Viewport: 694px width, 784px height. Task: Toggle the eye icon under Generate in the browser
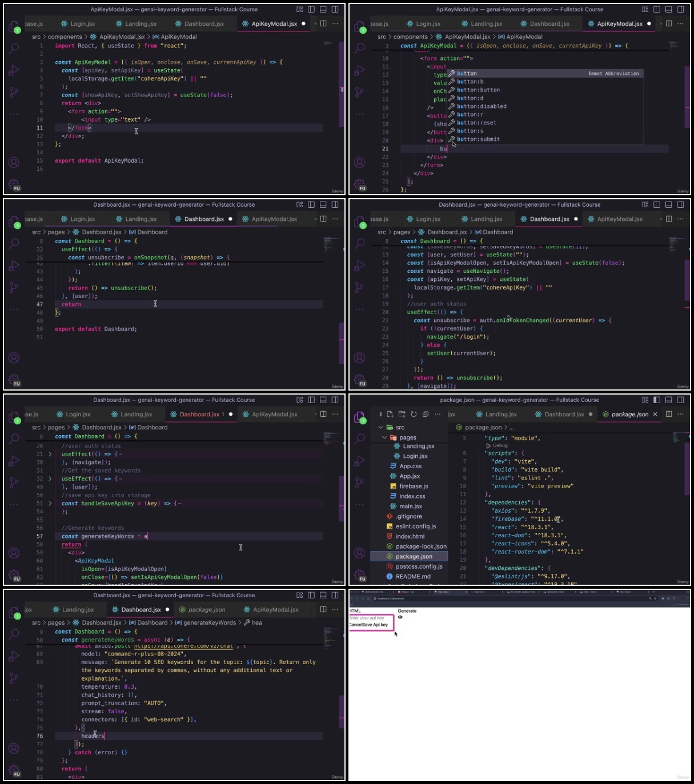[x=400, y=617]
